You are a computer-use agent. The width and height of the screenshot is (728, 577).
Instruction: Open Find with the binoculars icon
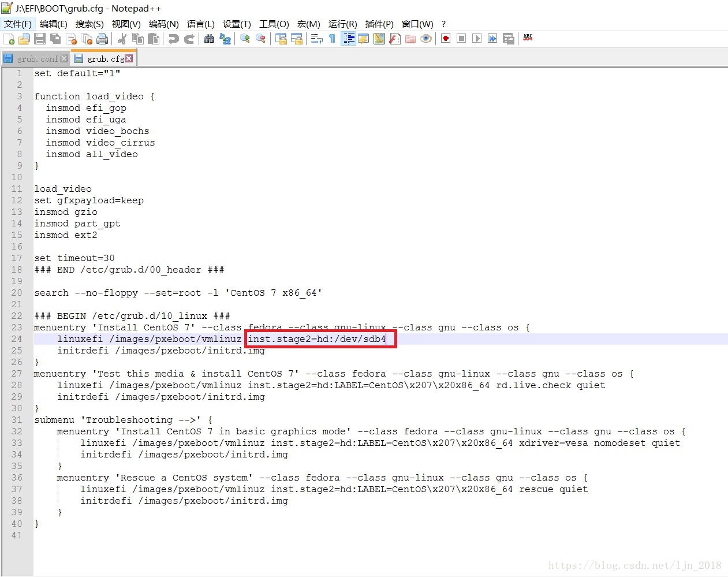point(209,39)
